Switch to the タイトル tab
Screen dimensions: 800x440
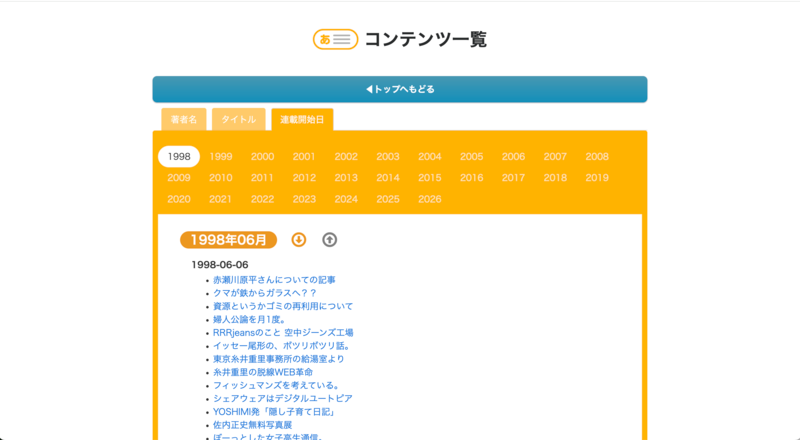pyautogui.click(x=238, y=120)
